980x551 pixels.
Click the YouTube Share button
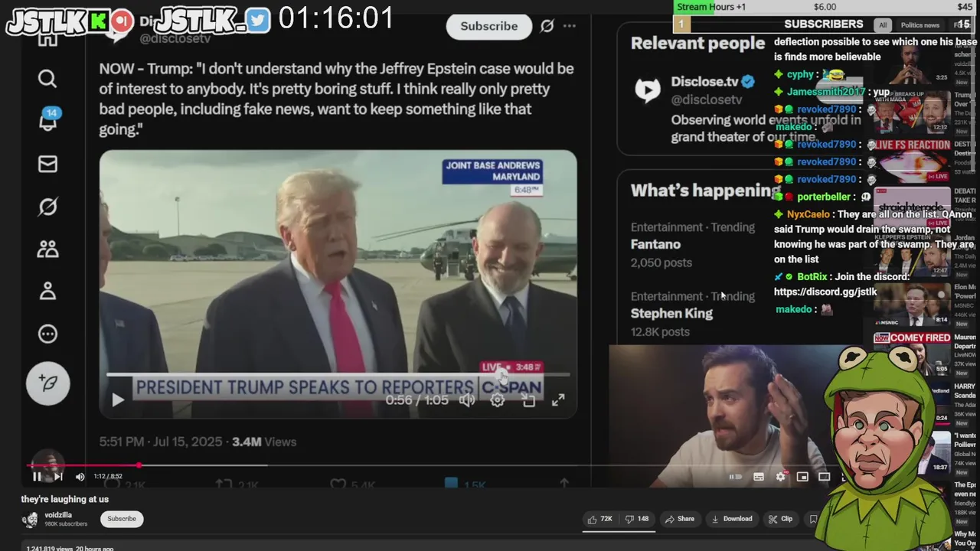[680, 519]
